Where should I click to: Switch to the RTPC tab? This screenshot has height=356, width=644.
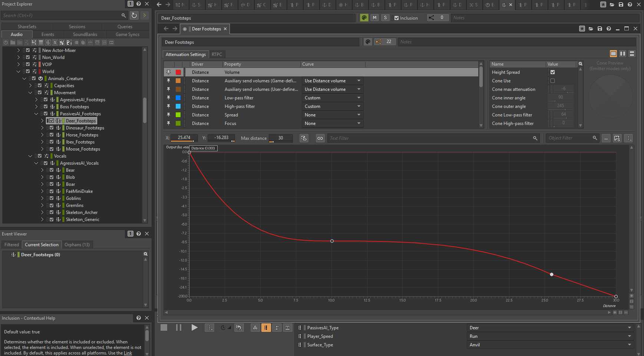[x=217, y=55]
